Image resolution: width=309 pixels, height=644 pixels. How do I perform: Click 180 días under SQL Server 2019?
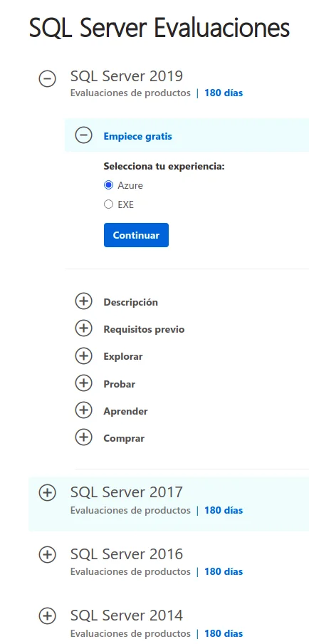coord(224,93)
